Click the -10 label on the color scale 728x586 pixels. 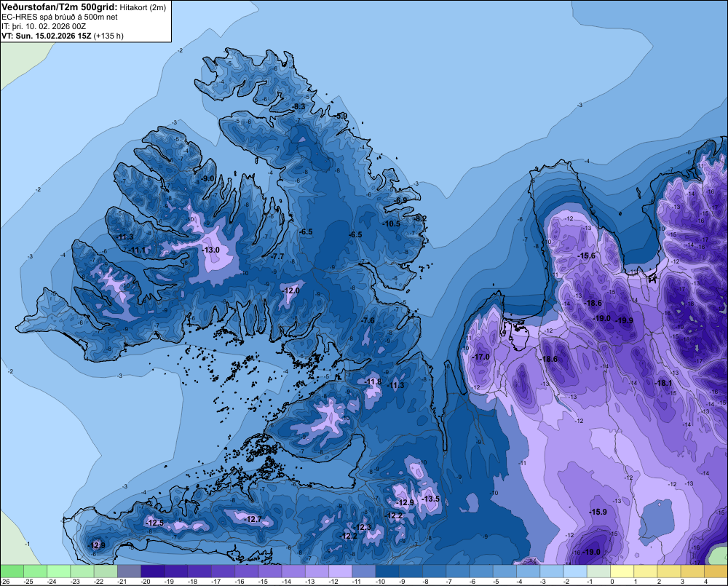click(x=381, y=582)
